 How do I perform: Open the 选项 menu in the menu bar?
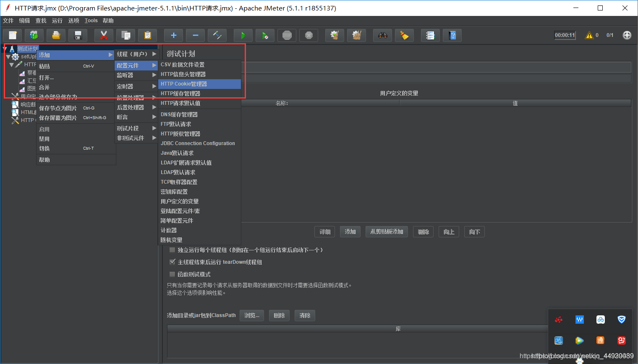pos(74,20)
